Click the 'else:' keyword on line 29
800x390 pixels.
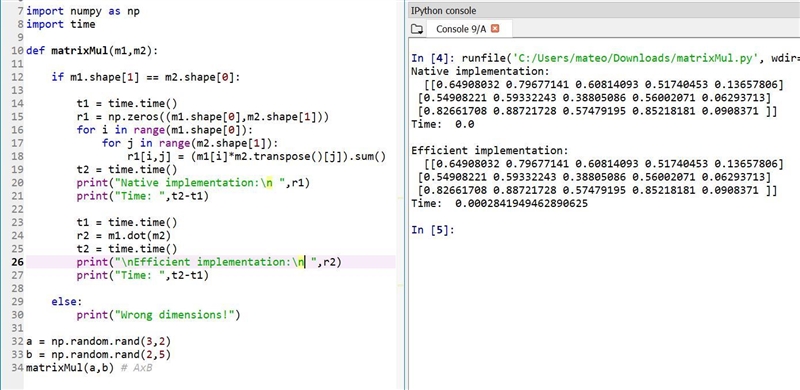(x=67, y=302)
